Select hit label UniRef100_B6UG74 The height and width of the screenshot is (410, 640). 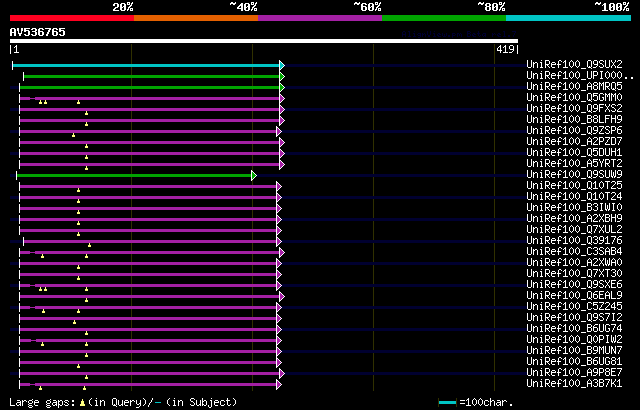click(574, 329)
